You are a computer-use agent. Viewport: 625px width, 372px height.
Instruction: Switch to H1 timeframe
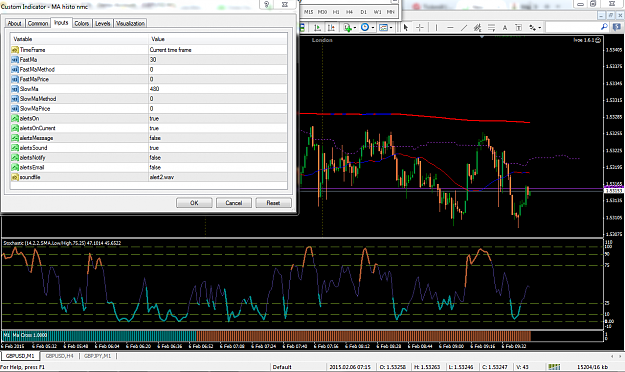click(x=336, y=12)
